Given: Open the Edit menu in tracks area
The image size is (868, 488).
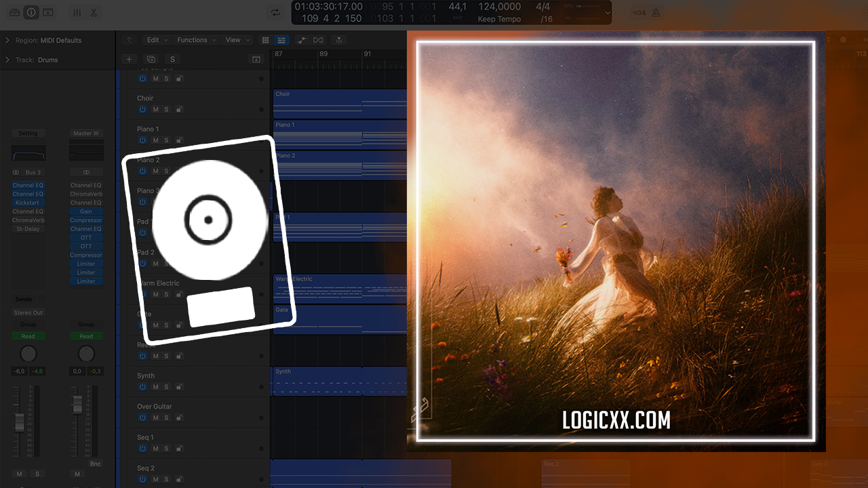Looking at the screenshot, I should [x=156, y=40].
